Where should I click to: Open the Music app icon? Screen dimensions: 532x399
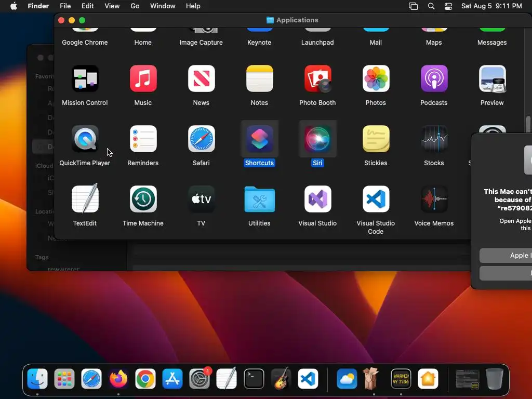143,79
